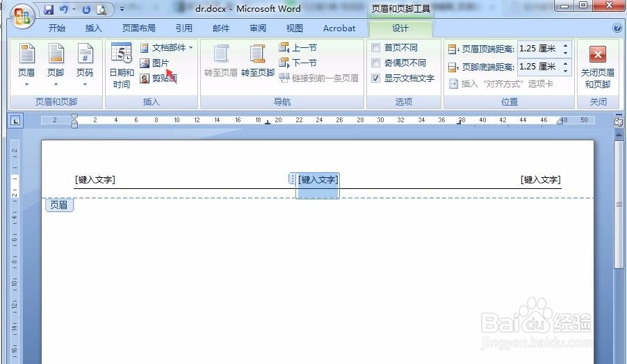
Task: Jump to 上一节 previous section
Action: tap(298, 48)
